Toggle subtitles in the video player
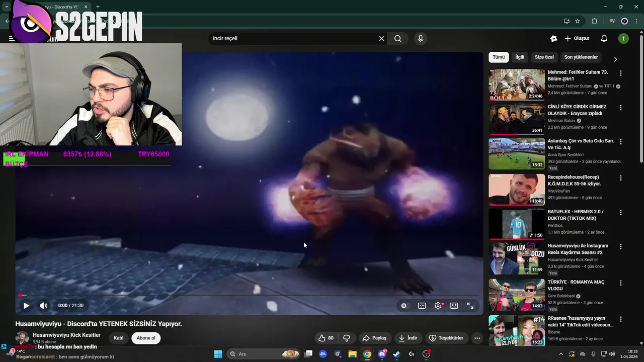The image size is (644, 362). point(422,305)
